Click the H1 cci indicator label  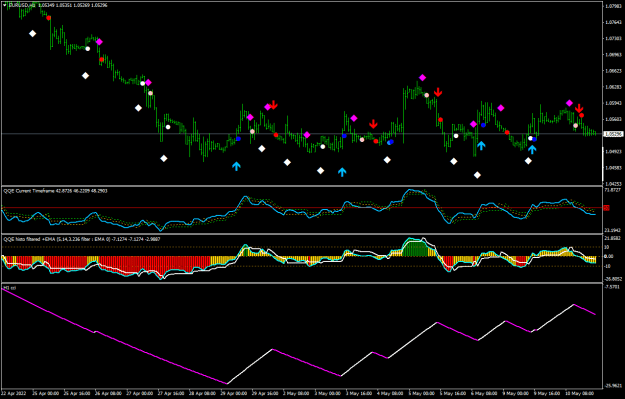pos(10,288)
